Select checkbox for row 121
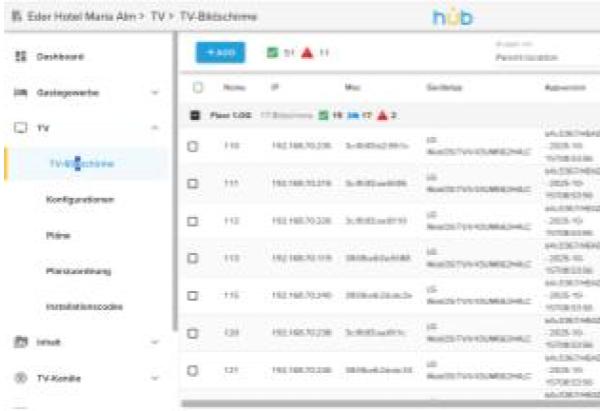 coord(192,371)
